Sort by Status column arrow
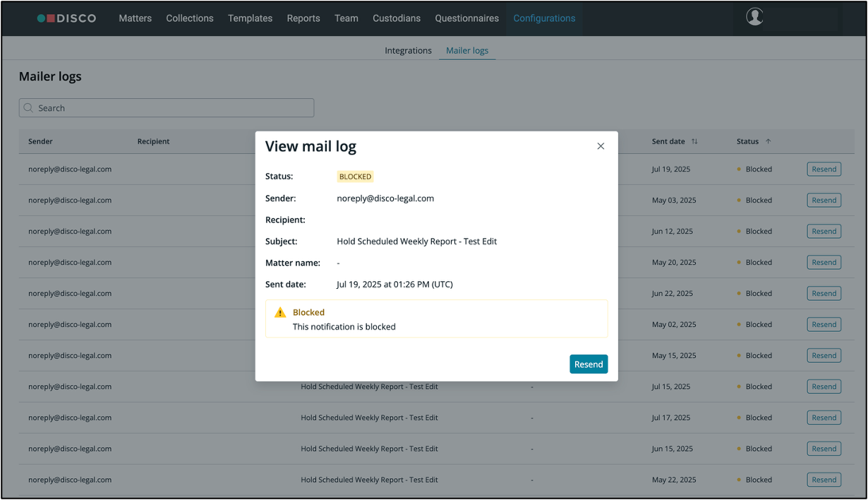Image resolution: width=868 pixels, height=500 pixels. point(768,141)
